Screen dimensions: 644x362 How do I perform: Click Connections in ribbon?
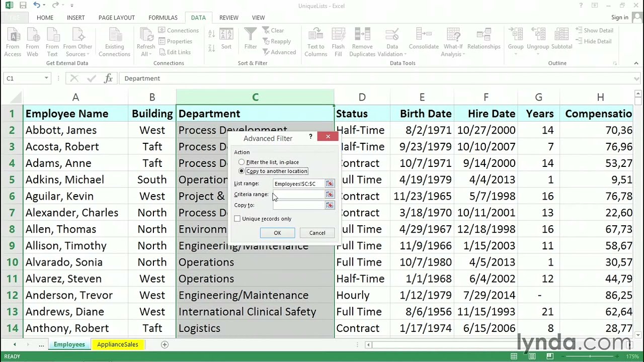179,31
